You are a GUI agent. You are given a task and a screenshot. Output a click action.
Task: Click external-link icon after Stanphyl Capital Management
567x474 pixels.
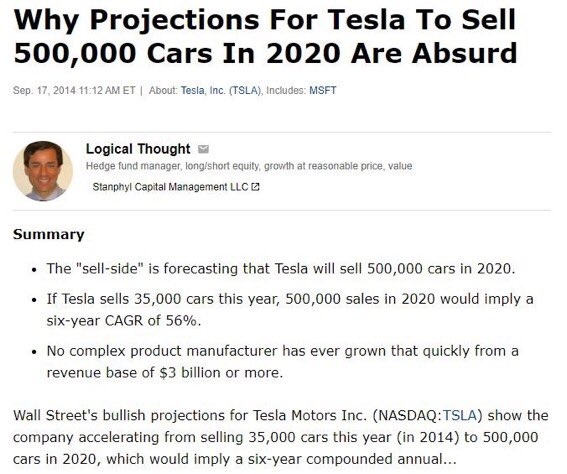[x=255, y=187]
